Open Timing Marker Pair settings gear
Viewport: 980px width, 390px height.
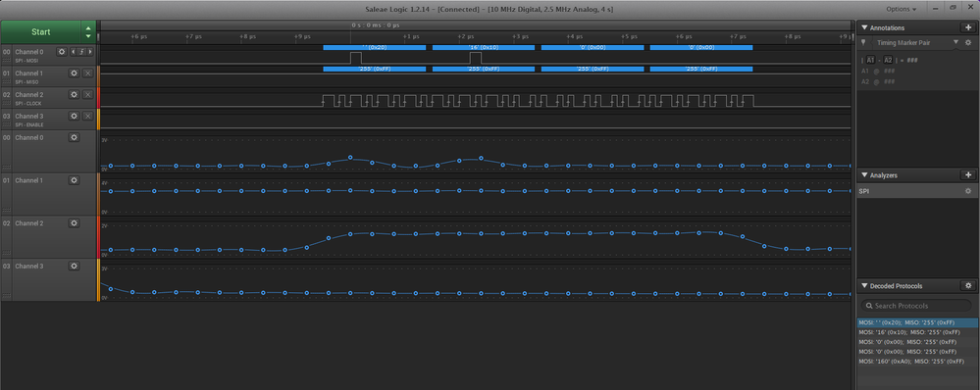967,42
